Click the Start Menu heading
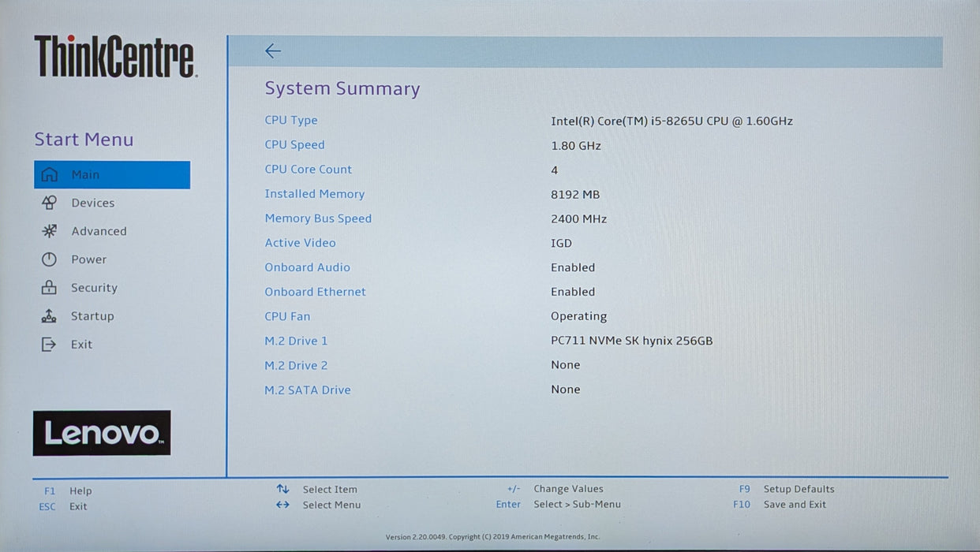The width and height of the screenshot is (980, 552). click(x=84, y=140)
